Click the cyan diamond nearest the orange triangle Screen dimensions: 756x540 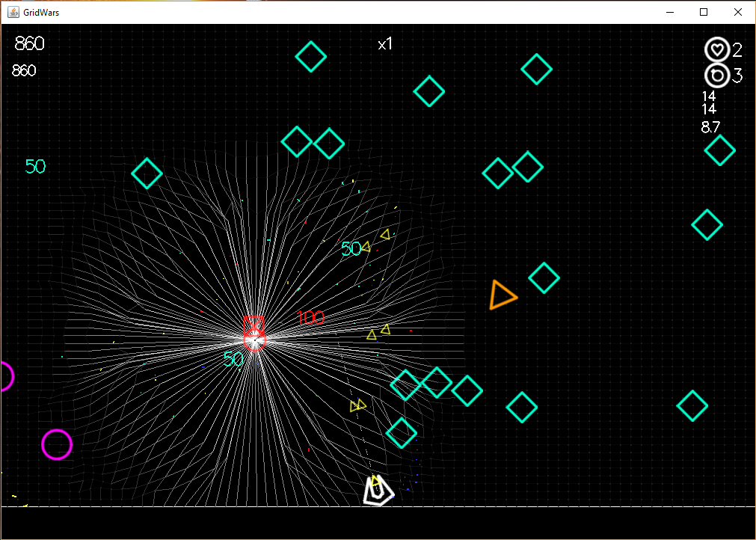coord(544,277)
